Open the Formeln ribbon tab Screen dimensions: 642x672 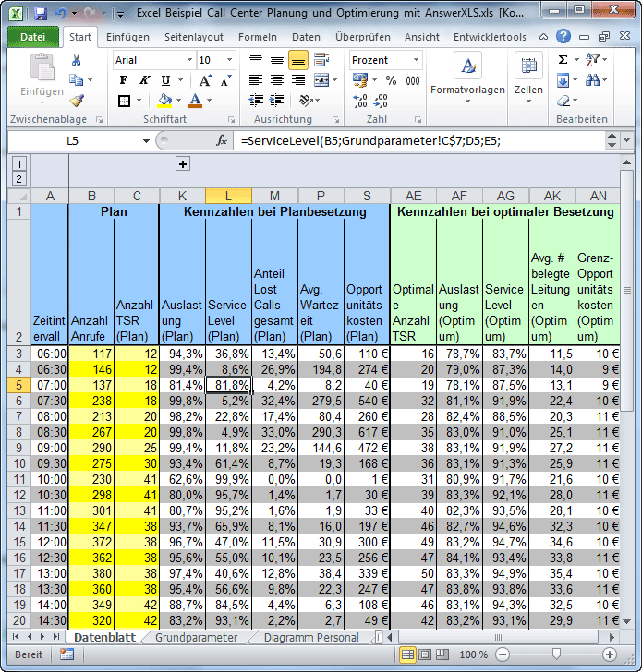(x=257, y=37)
